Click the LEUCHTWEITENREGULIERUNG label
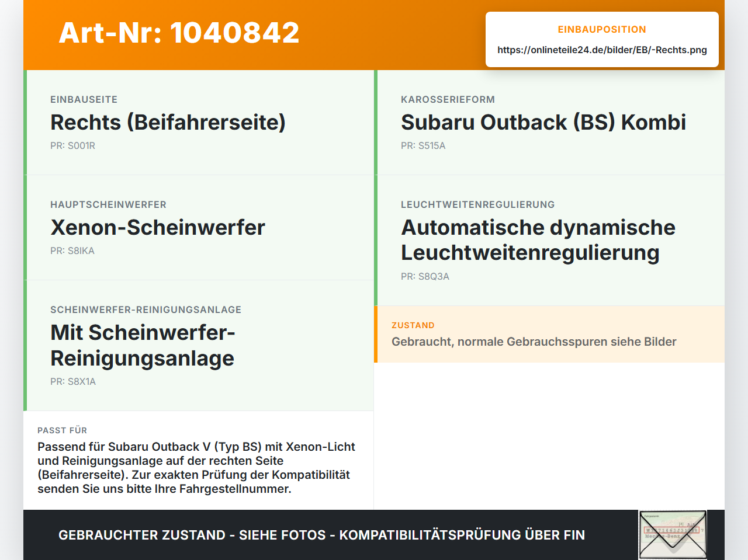 (x=477, y=204)
